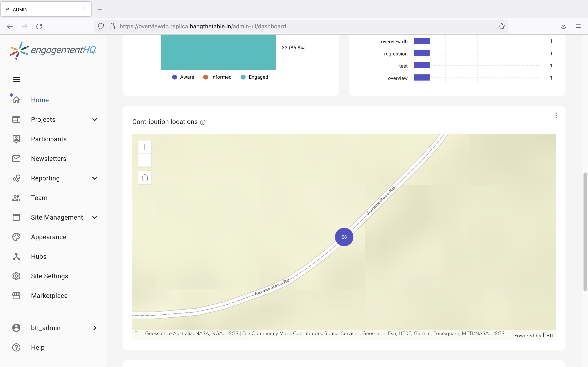588x367 pixels.
Task: Open Contribution locations three-dot options menu
Action: click(556, 115)
